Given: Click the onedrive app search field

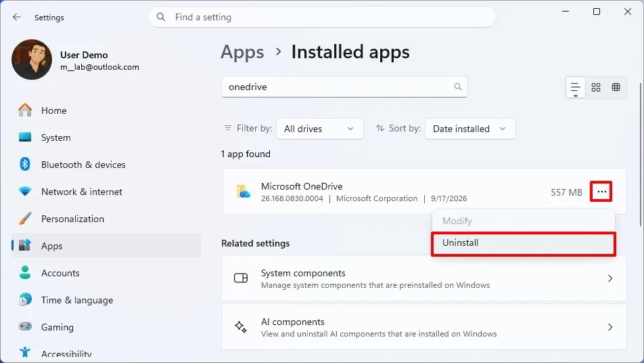Looking at the screenshot, I should 344,87.
